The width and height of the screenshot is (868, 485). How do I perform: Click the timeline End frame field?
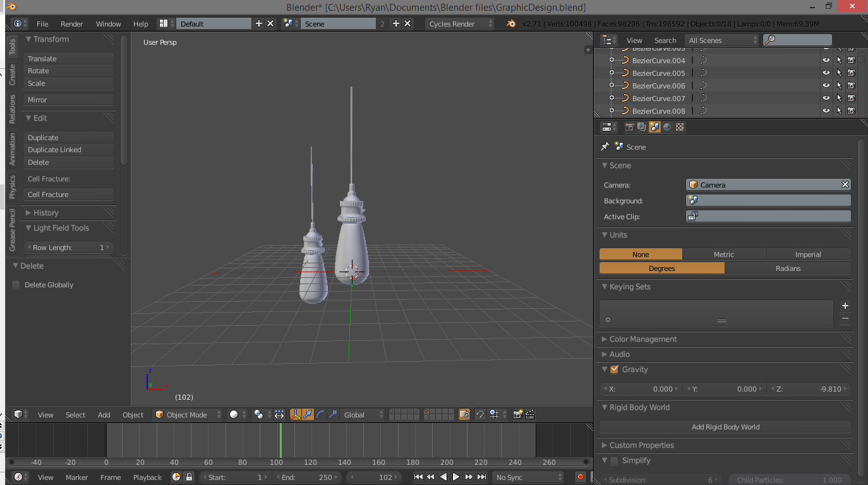pos(306,477)
